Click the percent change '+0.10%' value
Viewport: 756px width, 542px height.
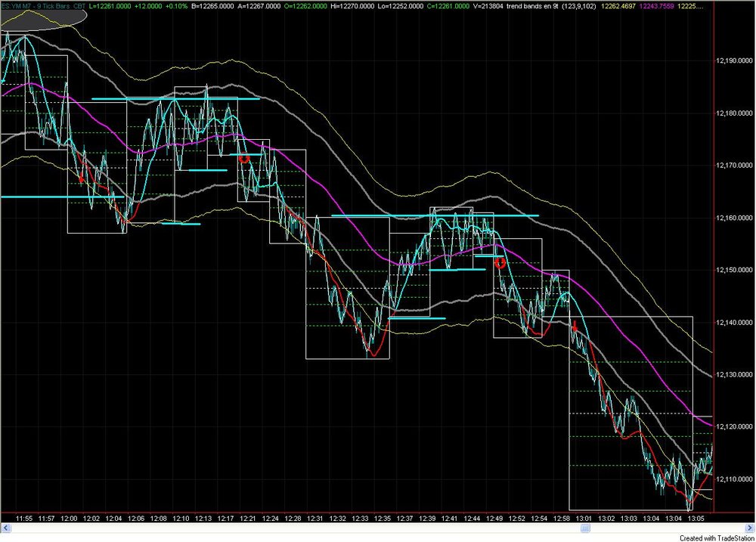(176, 6)
